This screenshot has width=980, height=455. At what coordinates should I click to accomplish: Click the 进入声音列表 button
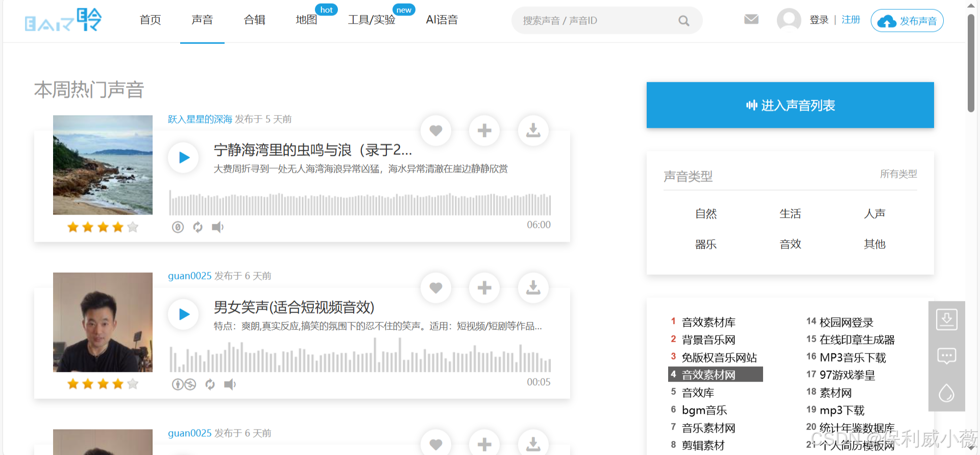[x=790, y=105]
